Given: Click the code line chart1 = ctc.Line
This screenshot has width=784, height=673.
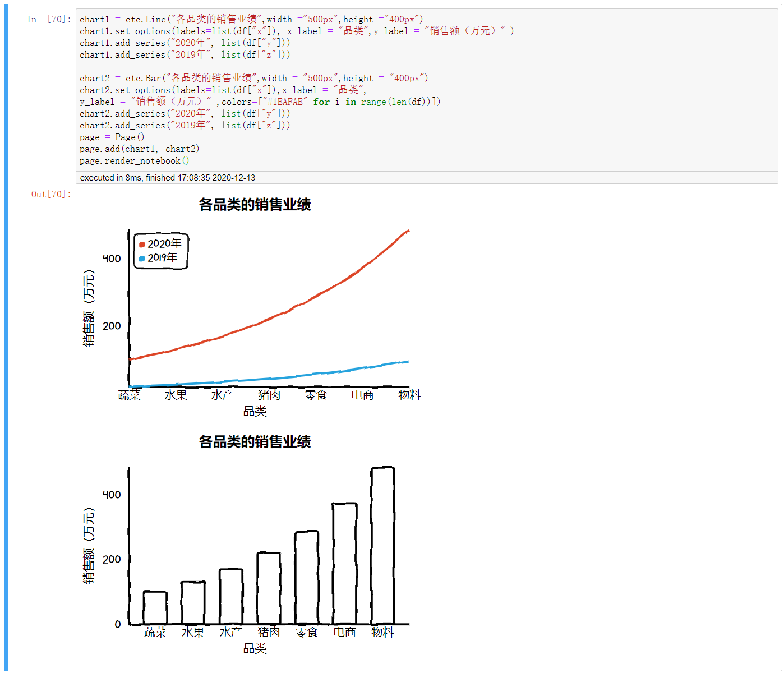Looking at the screenshot, I should tap(251, 19).
